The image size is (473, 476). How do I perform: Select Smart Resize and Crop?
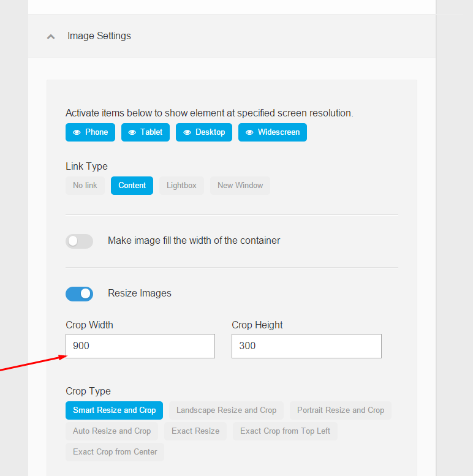114,410
